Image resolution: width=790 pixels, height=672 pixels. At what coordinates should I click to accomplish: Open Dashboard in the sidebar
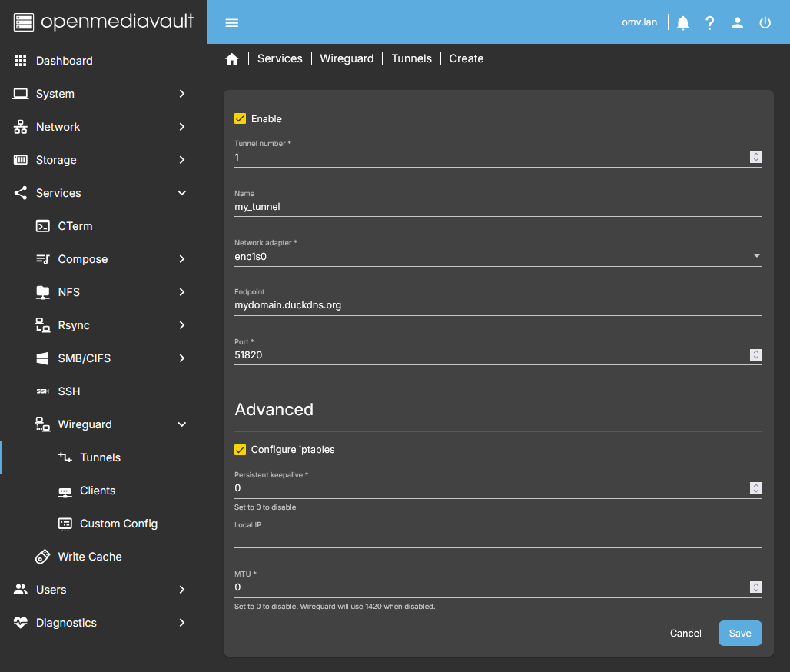[64, 61]
